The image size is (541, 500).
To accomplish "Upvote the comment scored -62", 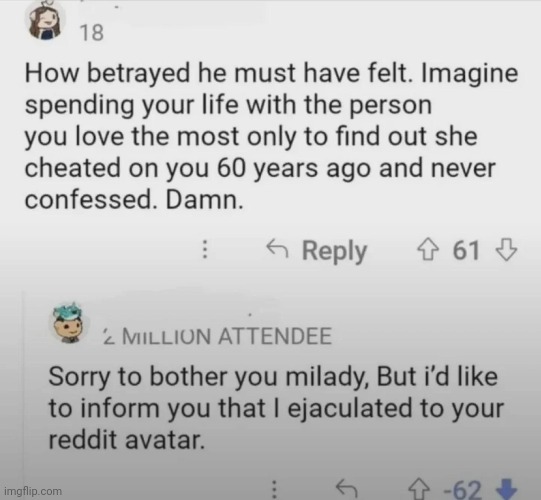I will (419, 489).
